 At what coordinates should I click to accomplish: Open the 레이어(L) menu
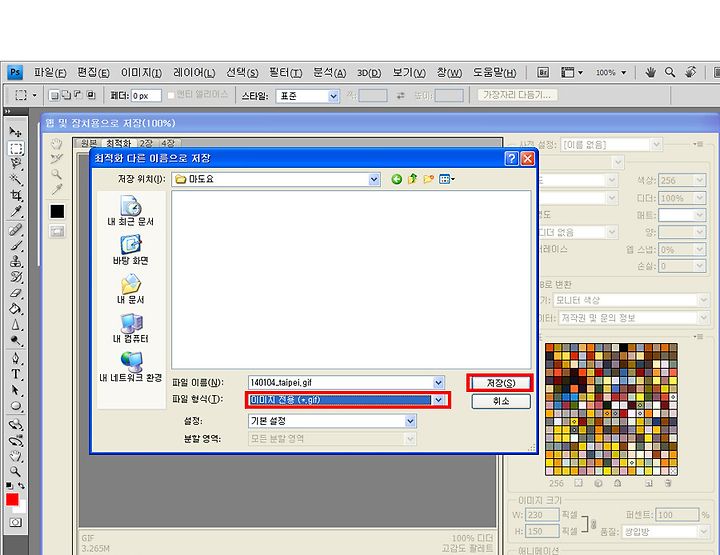click(194, 73)
